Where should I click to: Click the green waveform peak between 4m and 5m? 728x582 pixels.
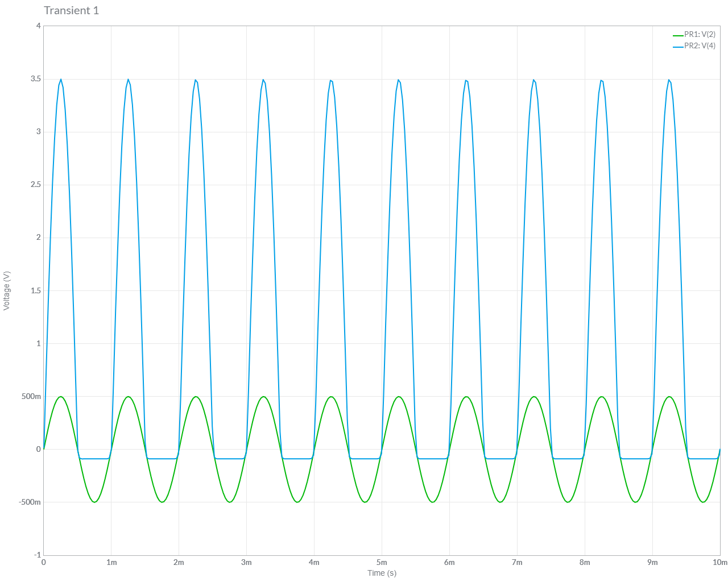point(331,397)
